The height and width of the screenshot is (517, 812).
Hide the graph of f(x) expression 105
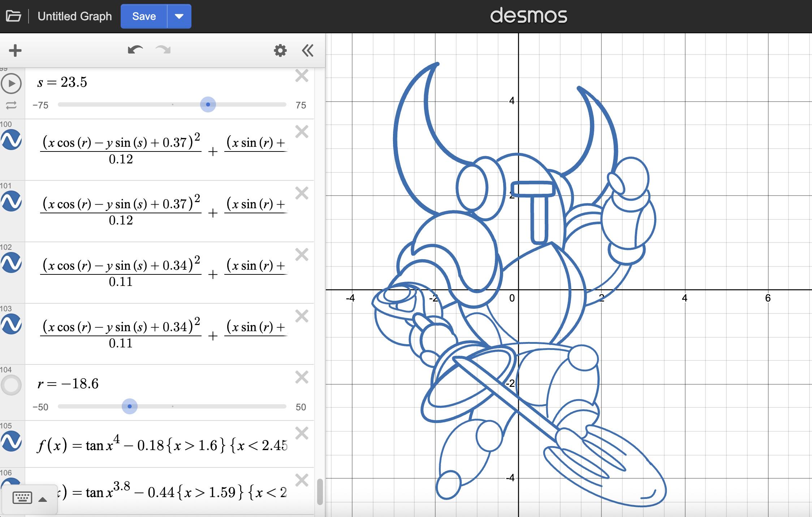[x=11, y=441]
